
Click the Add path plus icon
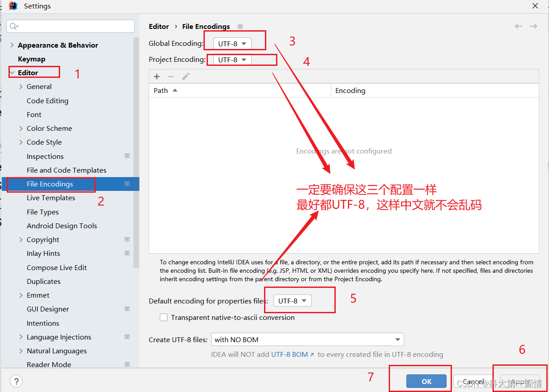157,77
